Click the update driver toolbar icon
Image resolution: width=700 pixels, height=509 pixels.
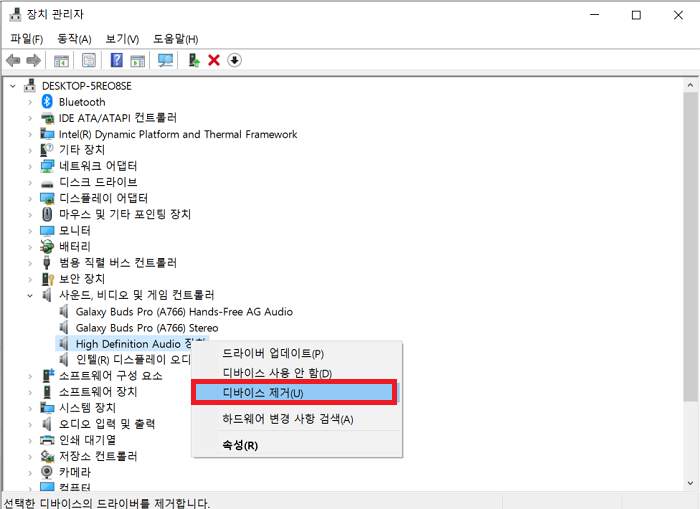pyautogui.click(x=194, y=60)
